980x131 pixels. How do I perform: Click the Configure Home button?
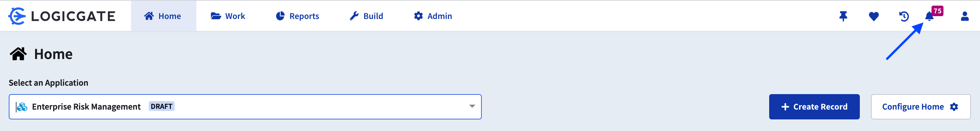(921, 107)
